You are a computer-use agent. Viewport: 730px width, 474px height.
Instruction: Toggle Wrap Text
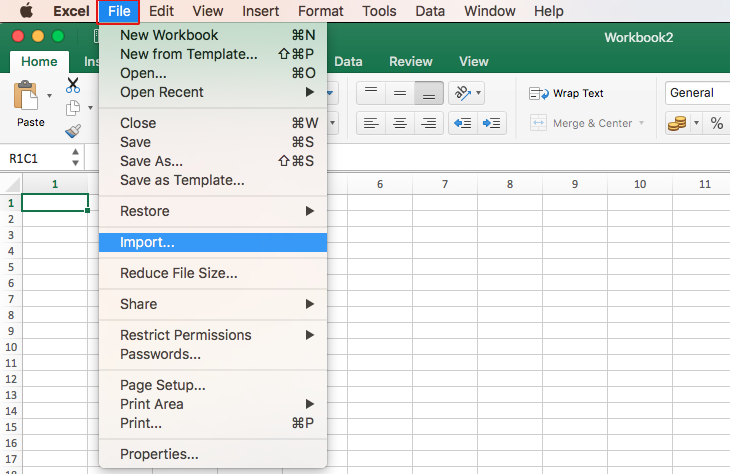(566, 94)
